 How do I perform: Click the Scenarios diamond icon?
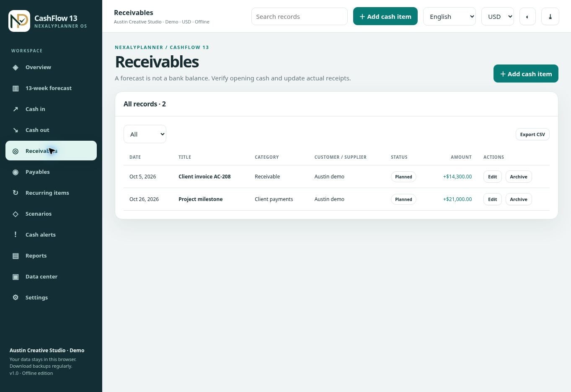(16, 214)
